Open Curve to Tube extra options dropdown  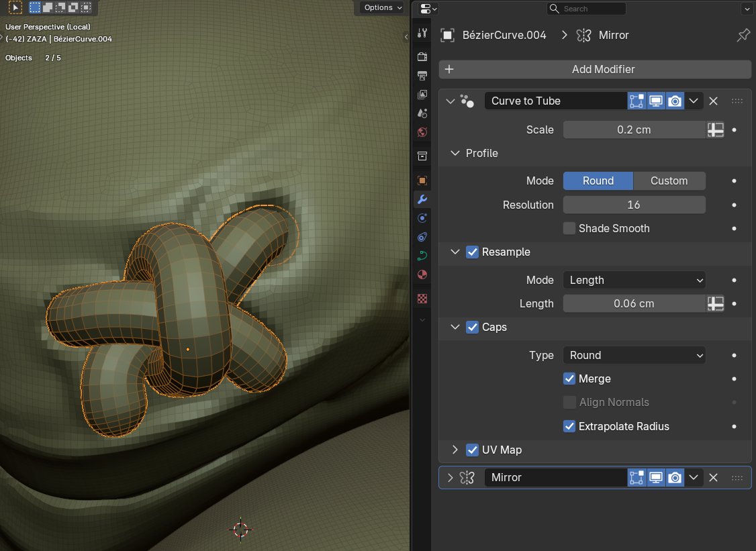[x=694, y=101]
